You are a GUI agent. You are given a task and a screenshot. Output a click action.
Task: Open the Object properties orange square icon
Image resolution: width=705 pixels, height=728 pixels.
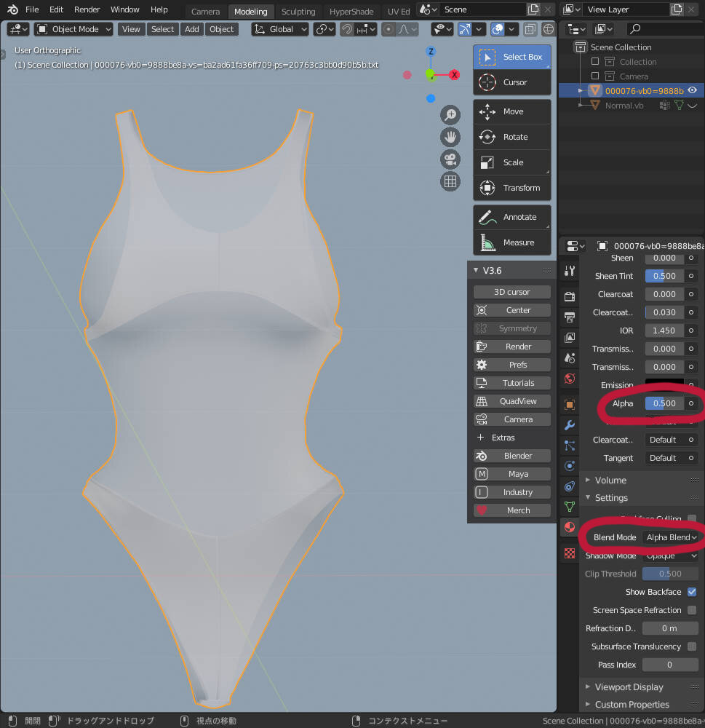coord(570,404)
